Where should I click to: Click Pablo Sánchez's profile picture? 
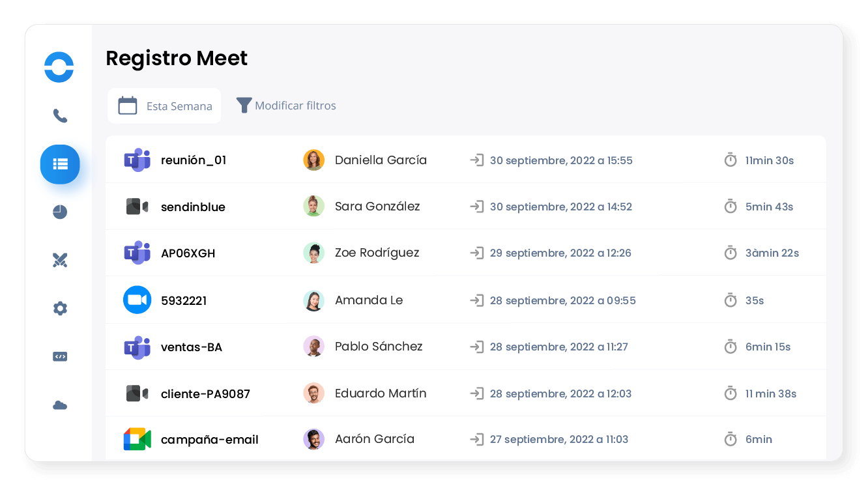pos(313,347)
